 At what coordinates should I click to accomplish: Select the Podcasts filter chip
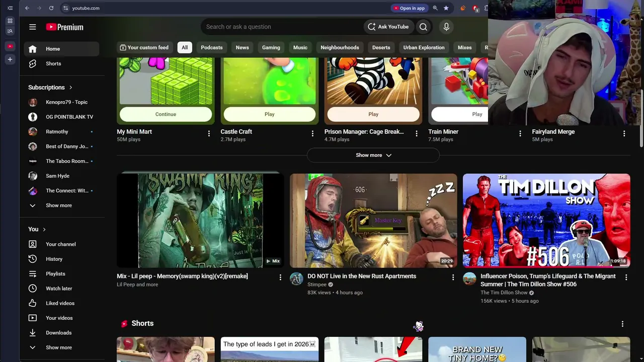point(212,48)
